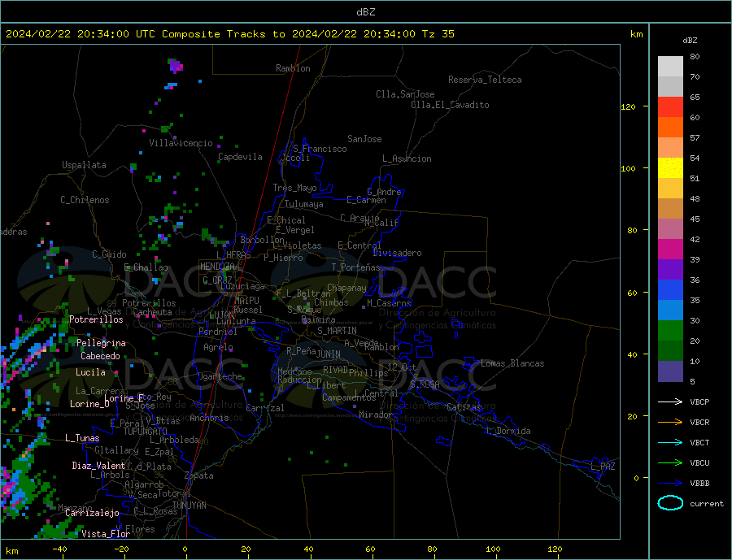Click the S_Francisco map label
Screen dimensions: 732x560
(x=320, y=149)
